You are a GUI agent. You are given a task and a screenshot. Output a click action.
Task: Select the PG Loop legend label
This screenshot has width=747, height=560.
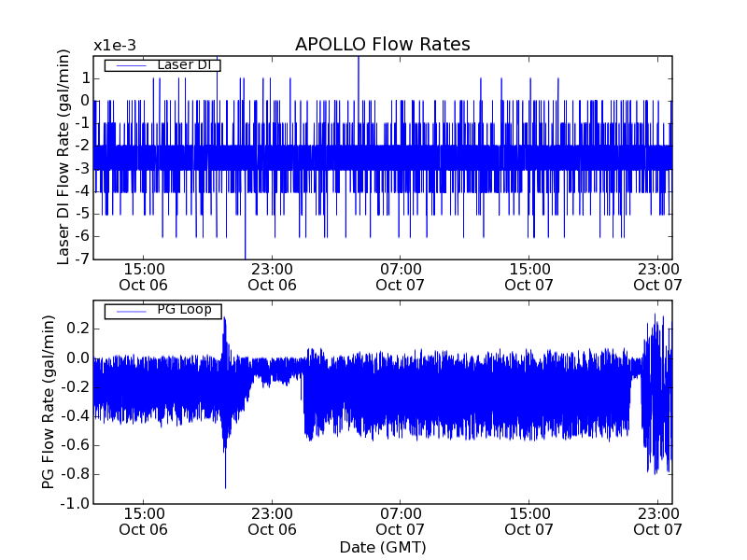[184, 310]
